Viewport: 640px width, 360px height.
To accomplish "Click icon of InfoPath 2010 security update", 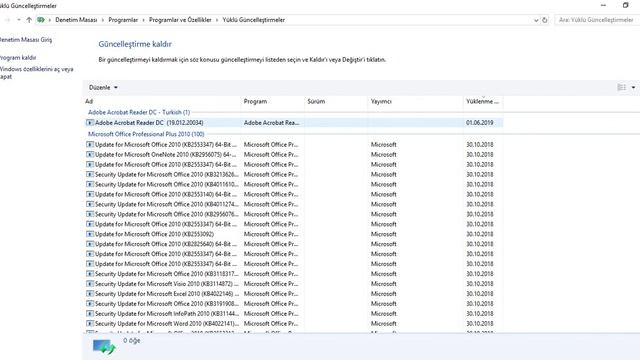I will coord(90,313).
